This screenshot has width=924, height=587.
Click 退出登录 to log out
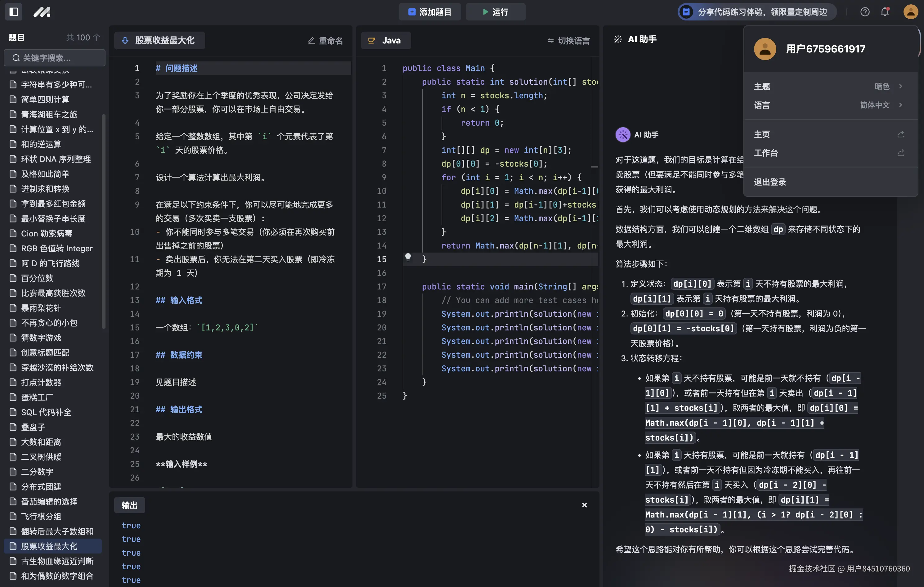tap(770, 182)
